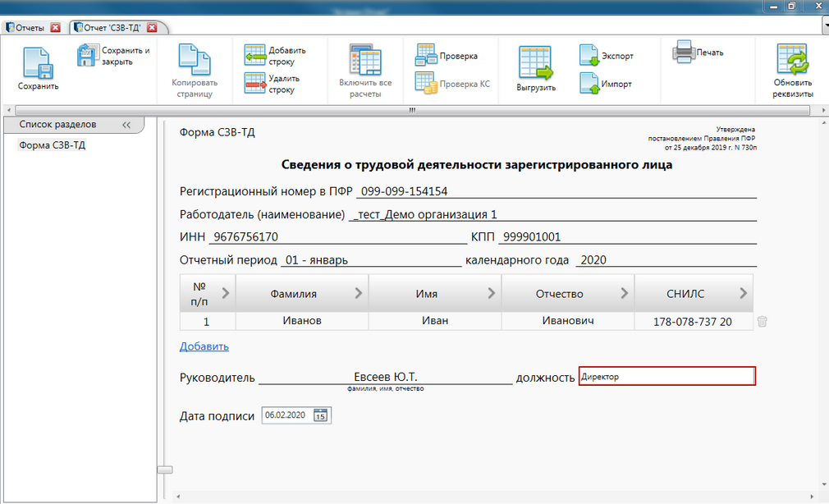Viewport: 829px width, 504px height.
Task: Click row number 1 cell
Action: [x=207, y=322]
